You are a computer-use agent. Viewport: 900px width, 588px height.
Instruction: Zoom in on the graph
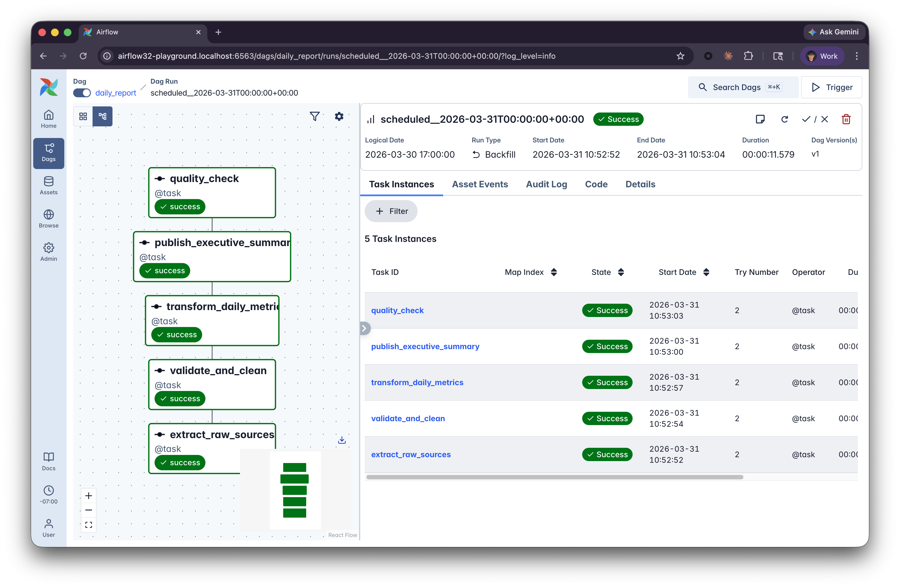click(88, 496)
